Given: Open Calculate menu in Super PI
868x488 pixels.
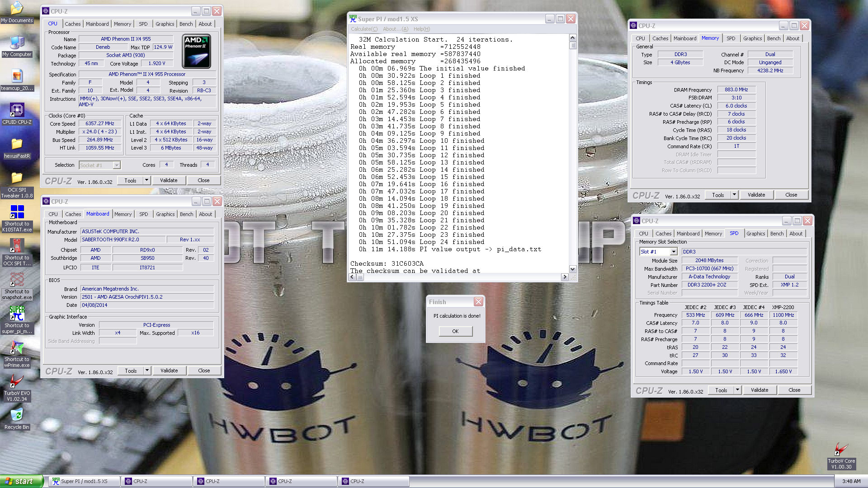Looking at the screenshot, I should pos(364,29).
